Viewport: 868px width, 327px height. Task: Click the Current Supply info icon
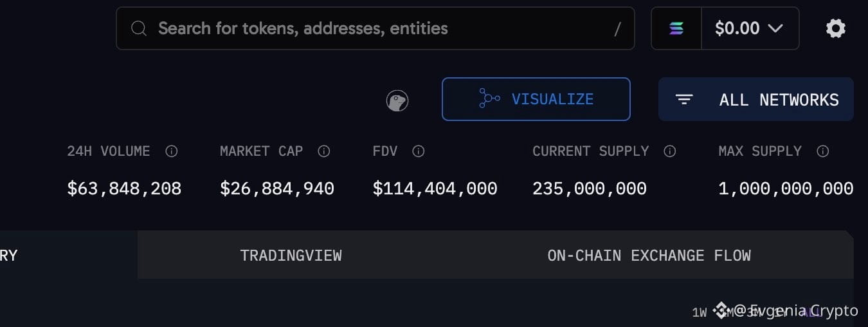(x=670, y=151)
